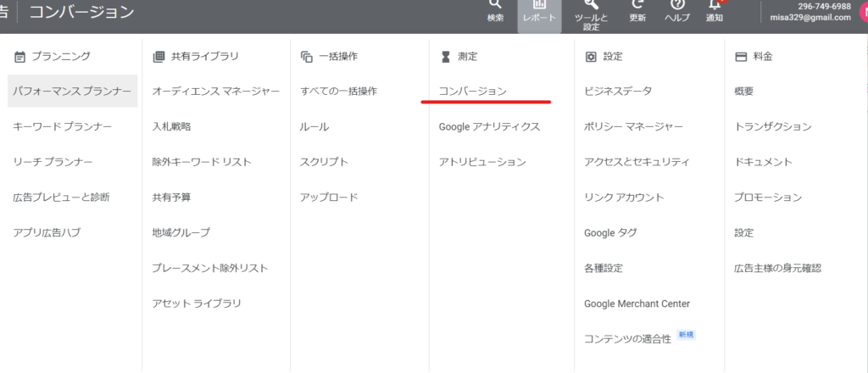Open キーワード プランナー

[63, 126]
